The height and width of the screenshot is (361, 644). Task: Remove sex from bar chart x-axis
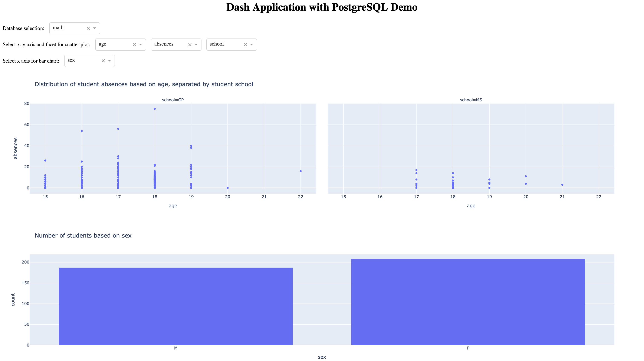point(103,60)
